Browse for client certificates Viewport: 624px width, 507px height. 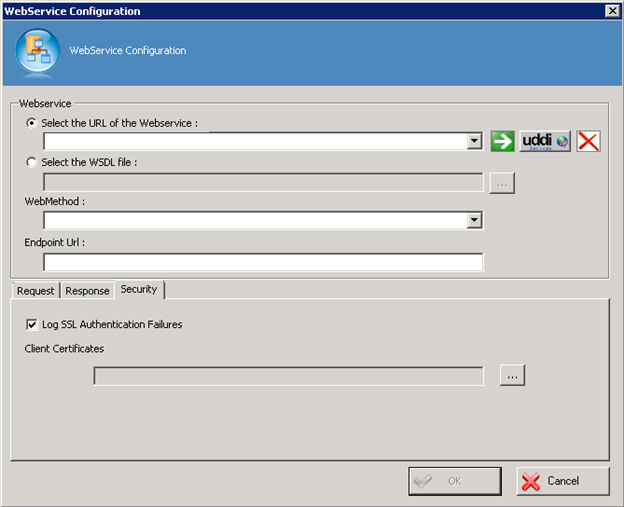pos(512,375)
